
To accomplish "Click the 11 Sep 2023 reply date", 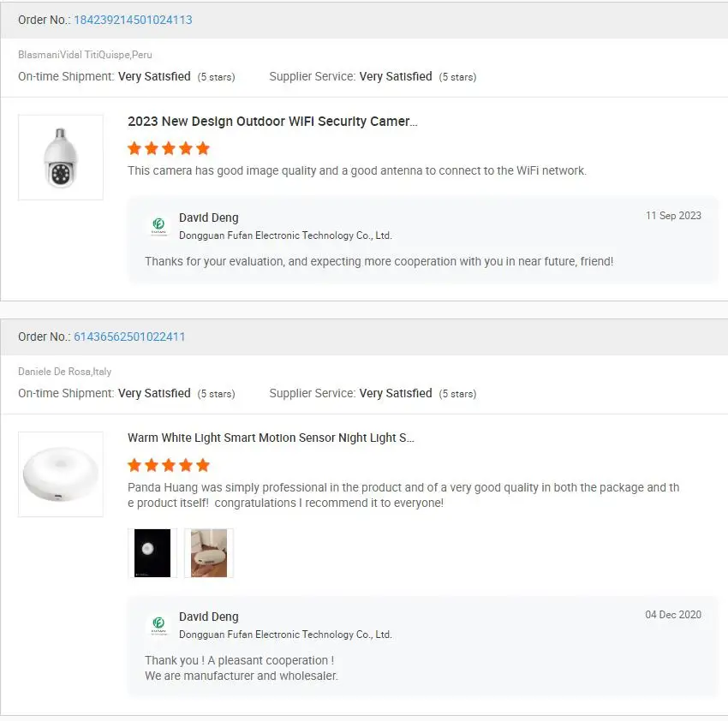I will [673, 216].
